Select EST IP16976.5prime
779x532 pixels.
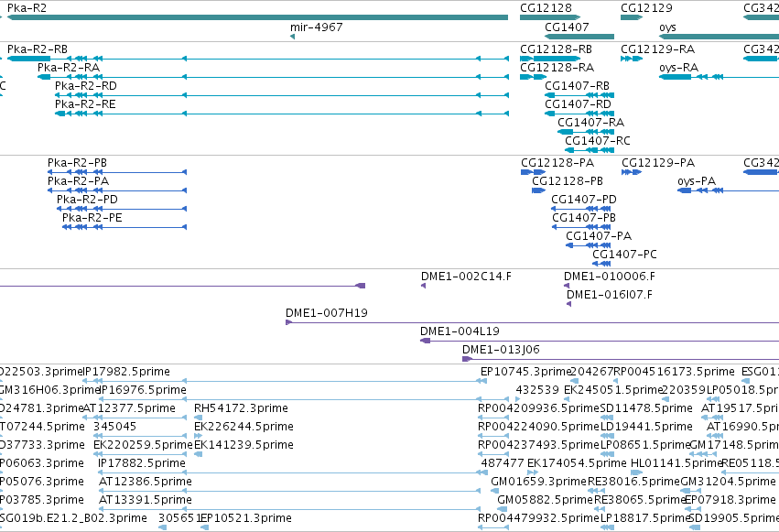143,390
